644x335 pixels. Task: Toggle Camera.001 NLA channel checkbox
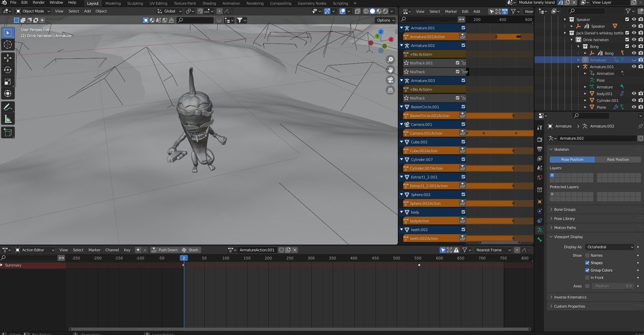click(x=463, y=124)
